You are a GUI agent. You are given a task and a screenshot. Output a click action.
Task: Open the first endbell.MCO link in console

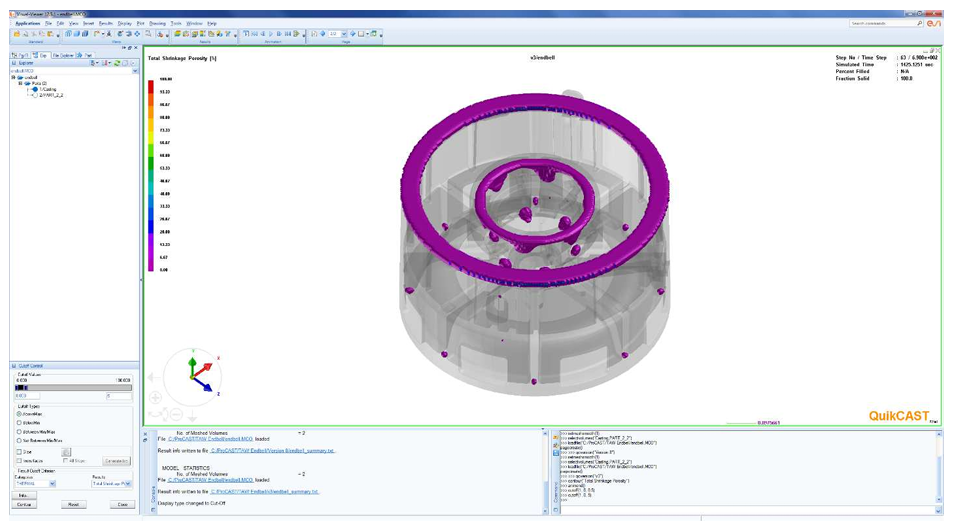point(211,439)
